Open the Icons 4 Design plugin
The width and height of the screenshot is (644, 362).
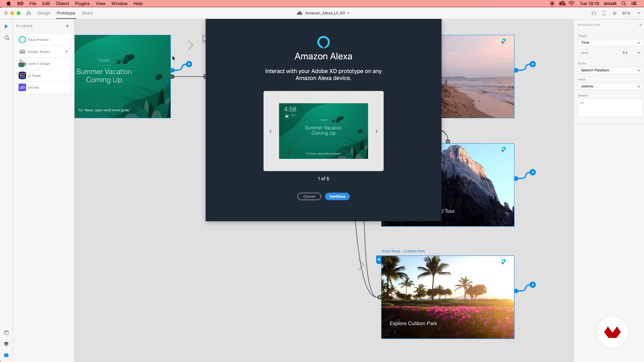click(43, 64)
